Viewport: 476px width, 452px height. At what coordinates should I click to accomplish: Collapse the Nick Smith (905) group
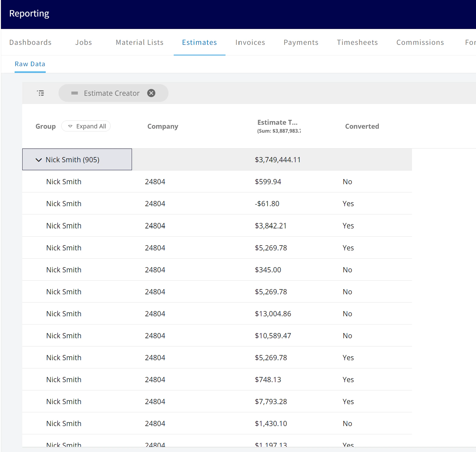(x=39, y=160)
